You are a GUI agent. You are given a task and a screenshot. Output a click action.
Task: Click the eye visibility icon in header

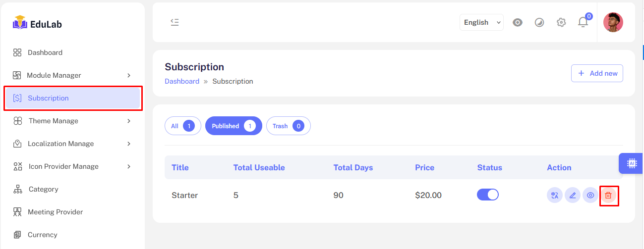point(518,22)
